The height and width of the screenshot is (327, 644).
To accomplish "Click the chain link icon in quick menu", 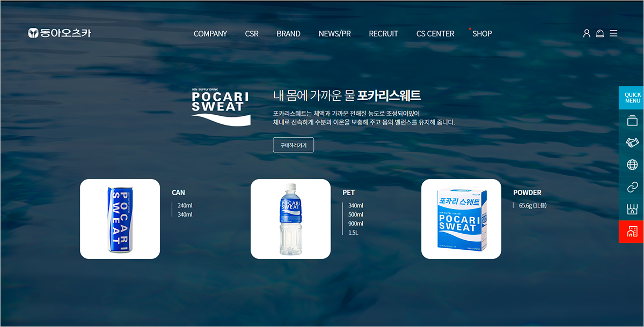I will tap(632, 187).
